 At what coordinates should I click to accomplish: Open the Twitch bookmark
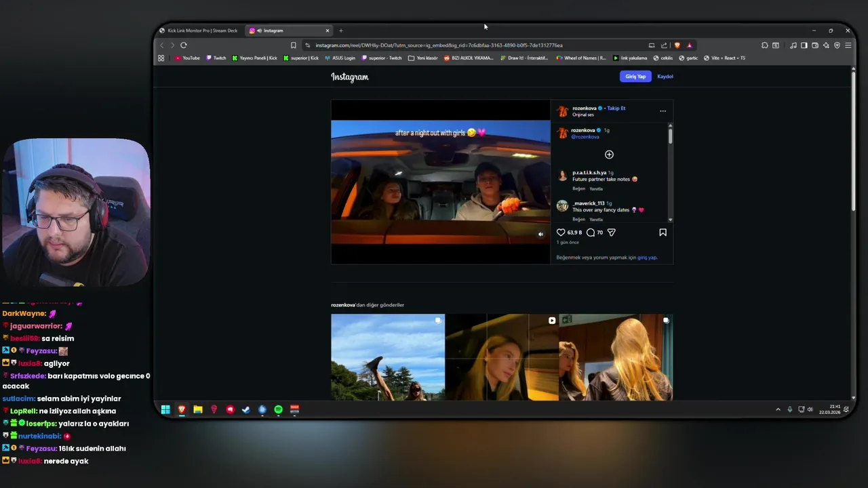216,58
